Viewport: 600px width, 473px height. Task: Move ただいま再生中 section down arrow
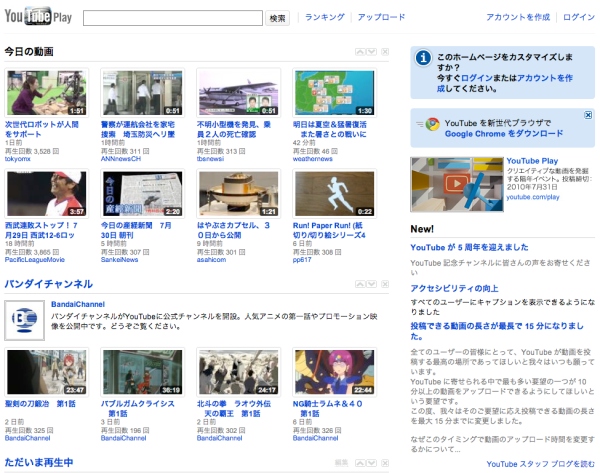pos(372,463)
